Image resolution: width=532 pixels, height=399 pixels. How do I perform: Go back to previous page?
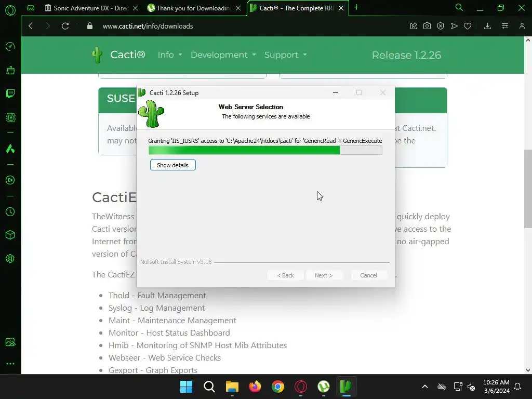click(x=31, y=26)
